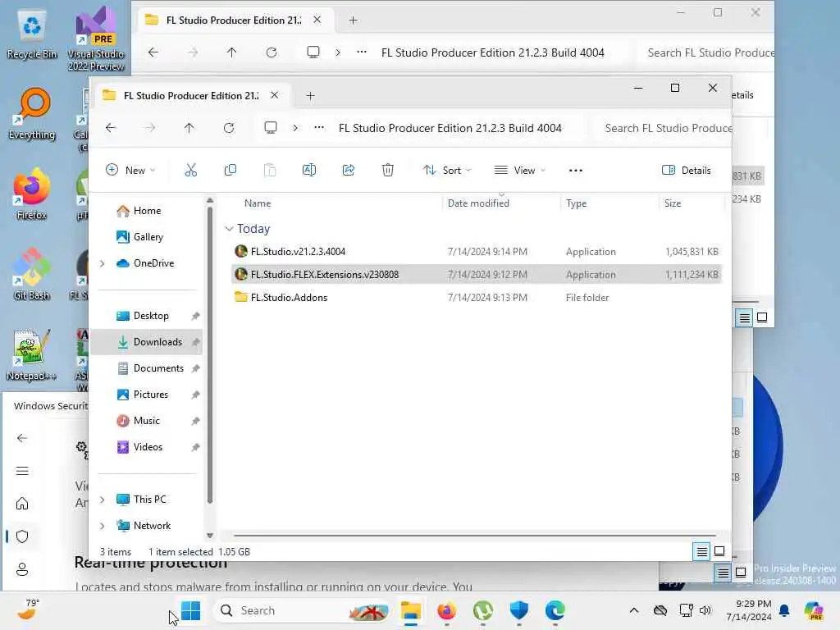
Task: Expand Network in navigation pane
Action: (103, 526)
